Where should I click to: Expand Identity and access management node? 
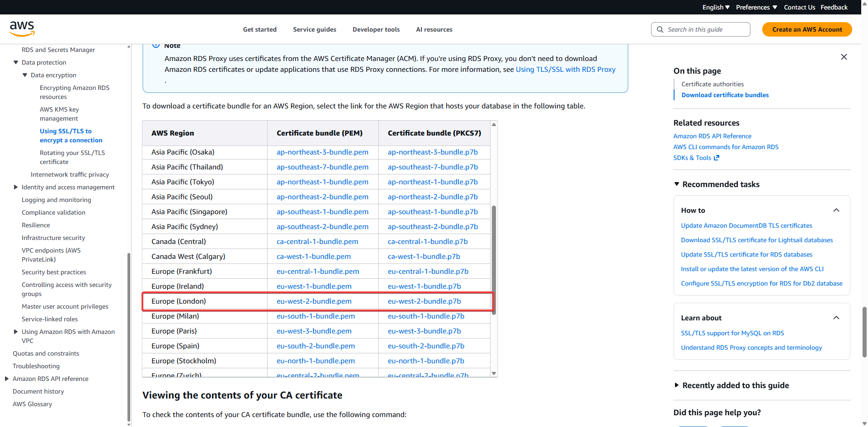16,187
